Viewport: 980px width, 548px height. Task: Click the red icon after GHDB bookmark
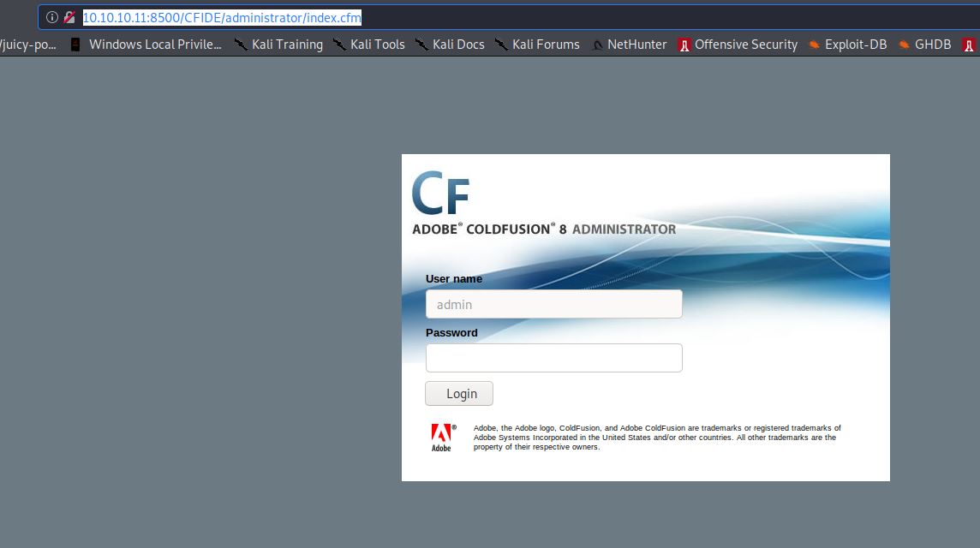pos(969,45)
